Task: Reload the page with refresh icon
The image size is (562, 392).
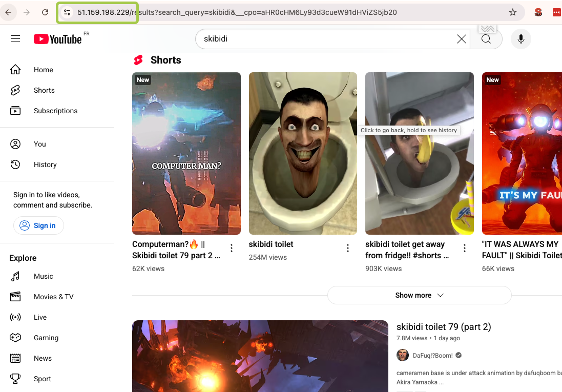Action: [x=45, y=12]
